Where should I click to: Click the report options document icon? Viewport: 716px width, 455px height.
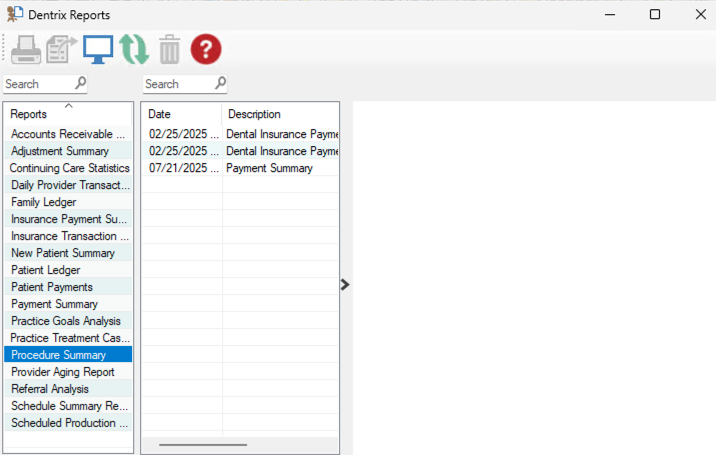pyautogui.click(x=61, y=49)
